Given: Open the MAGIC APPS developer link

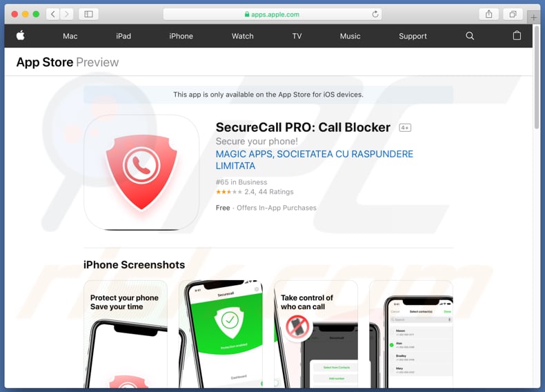Looking at the screenshot, I should pyautogui.click(x=314, y=159).
